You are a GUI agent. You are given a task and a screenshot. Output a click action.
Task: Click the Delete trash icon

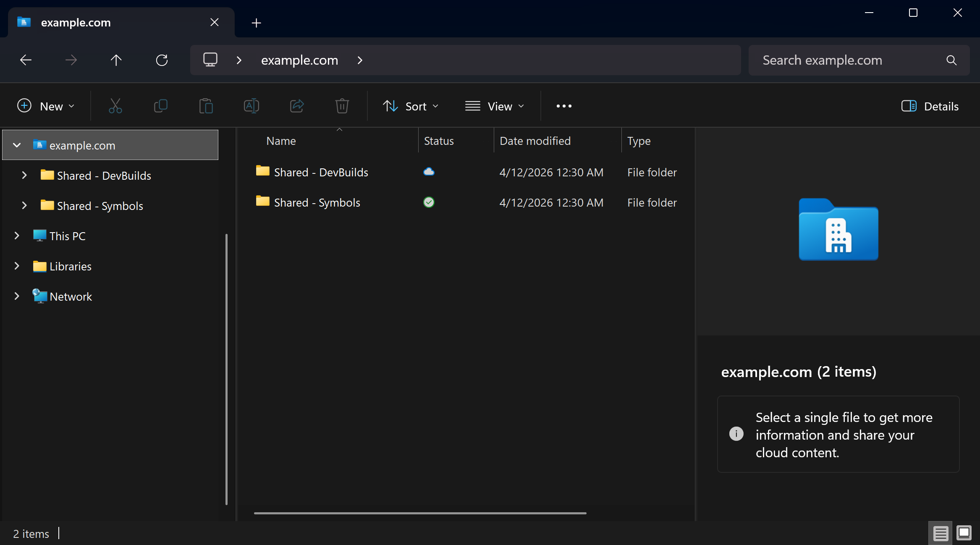[342, 106]
